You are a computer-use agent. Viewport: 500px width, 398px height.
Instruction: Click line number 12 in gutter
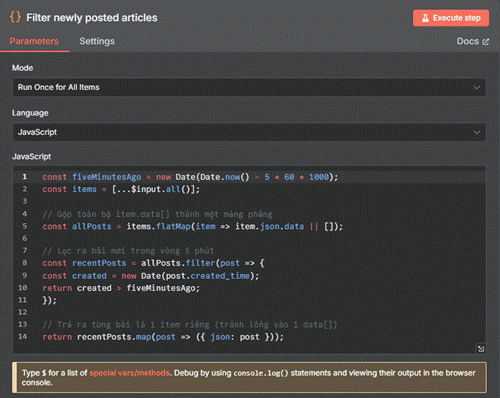tap(23, 312)
